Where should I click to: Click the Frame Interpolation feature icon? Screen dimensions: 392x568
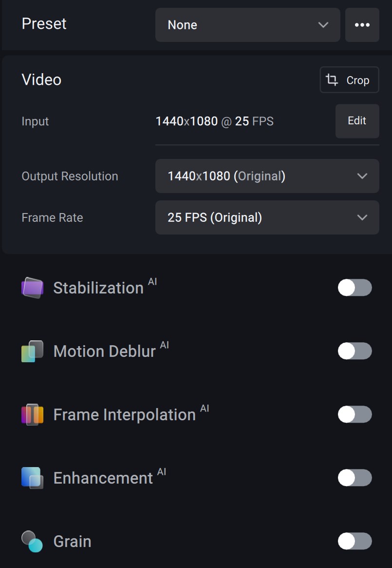coord(32,414)
